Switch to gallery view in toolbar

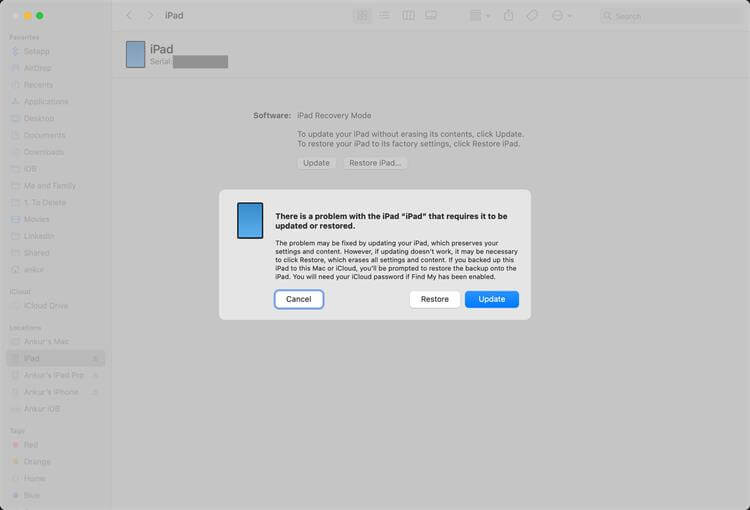pos(431,16)
